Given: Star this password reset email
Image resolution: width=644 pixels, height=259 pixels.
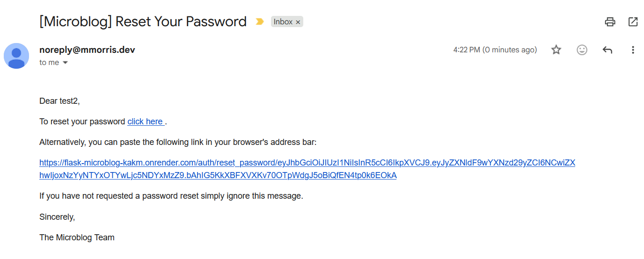Looking at the screenshot, I should click(x=556, y=50).
